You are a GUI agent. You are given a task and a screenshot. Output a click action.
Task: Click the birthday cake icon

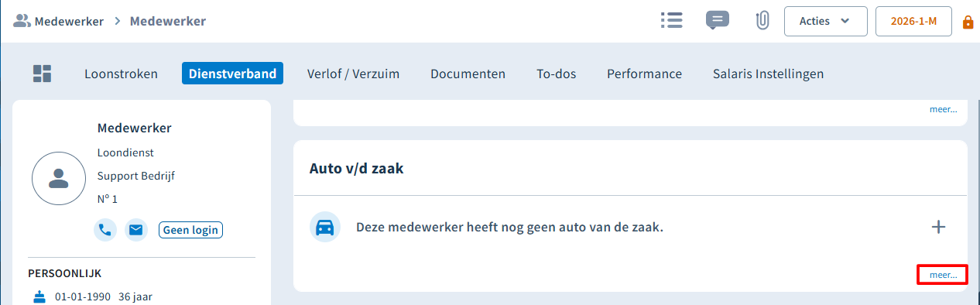point(39,296)
